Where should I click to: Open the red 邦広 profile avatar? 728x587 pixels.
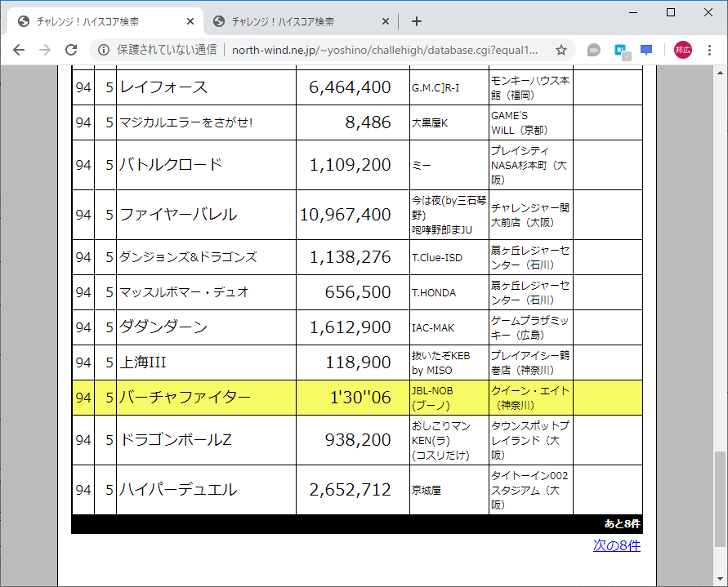(x=683, y=50)
